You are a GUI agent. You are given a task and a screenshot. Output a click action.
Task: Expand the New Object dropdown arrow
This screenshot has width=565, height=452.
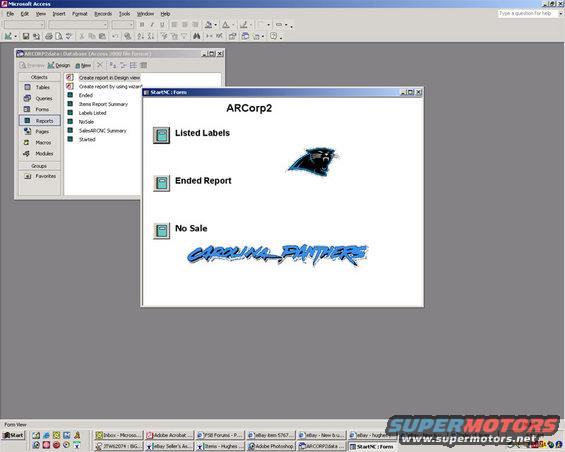263,36
